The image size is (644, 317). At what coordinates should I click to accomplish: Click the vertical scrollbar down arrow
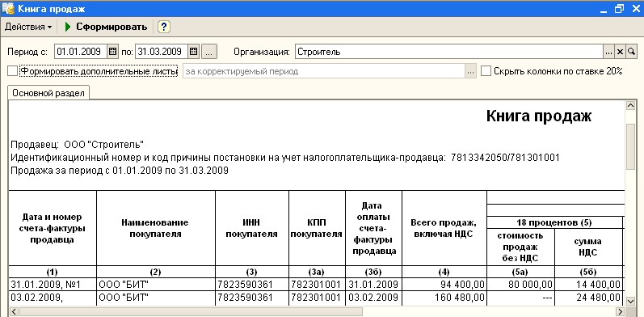point(630,302)
